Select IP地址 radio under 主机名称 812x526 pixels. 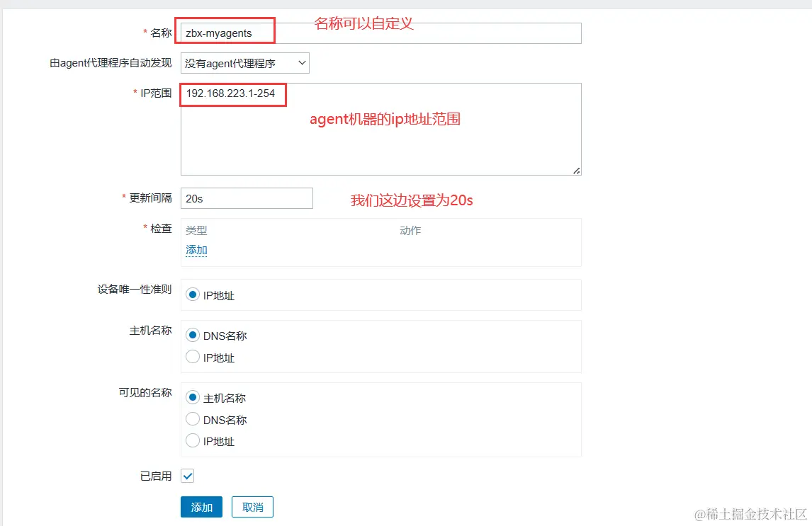coord(193,357)
